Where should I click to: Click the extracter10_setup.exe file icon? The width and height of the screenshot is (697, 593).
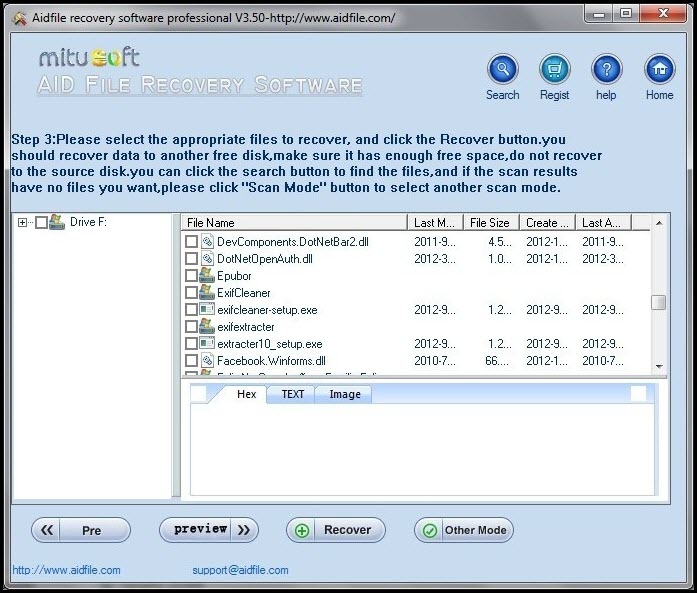click(x=207, y=343)
